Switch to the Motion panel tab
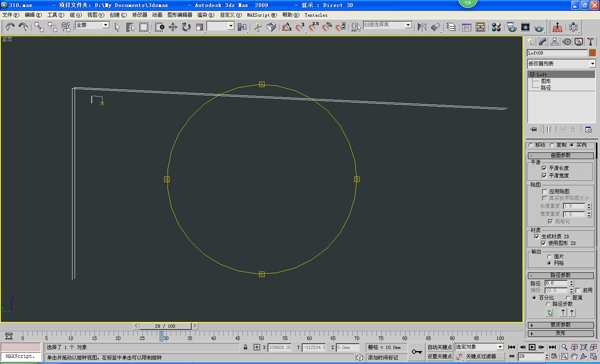This screenshot has width=600, height=364. coord(567,42)
